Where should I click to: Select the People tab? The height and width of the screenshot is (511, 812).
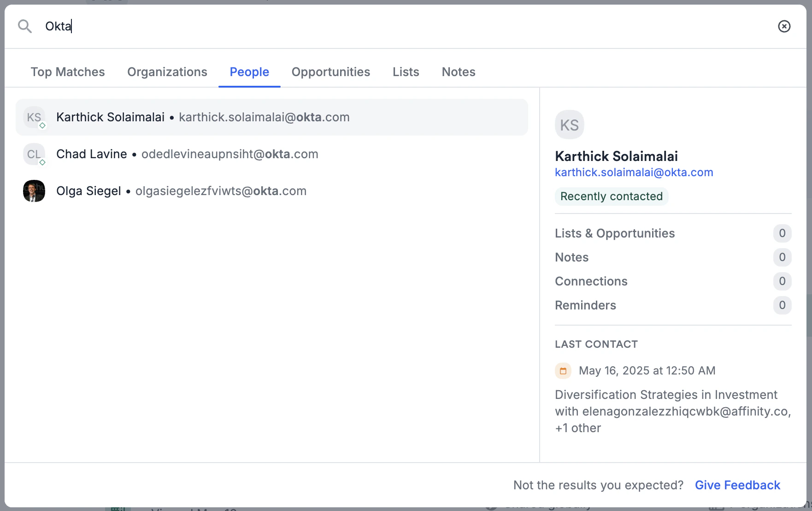(x=249, y=72)
